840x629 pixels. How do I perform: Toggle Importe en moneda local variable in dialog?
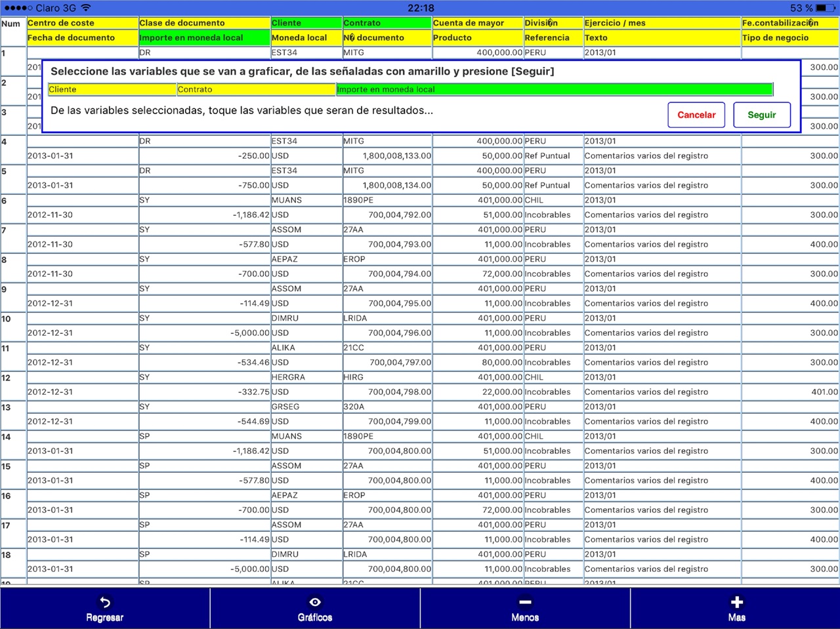tap(555, 89)
